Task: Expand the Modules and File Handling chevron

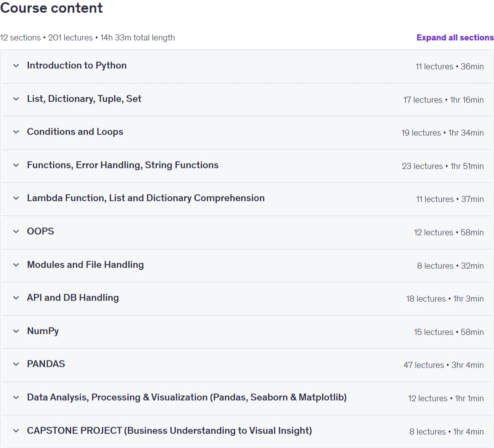Action: pyautogui.click(x=16, y=265)
